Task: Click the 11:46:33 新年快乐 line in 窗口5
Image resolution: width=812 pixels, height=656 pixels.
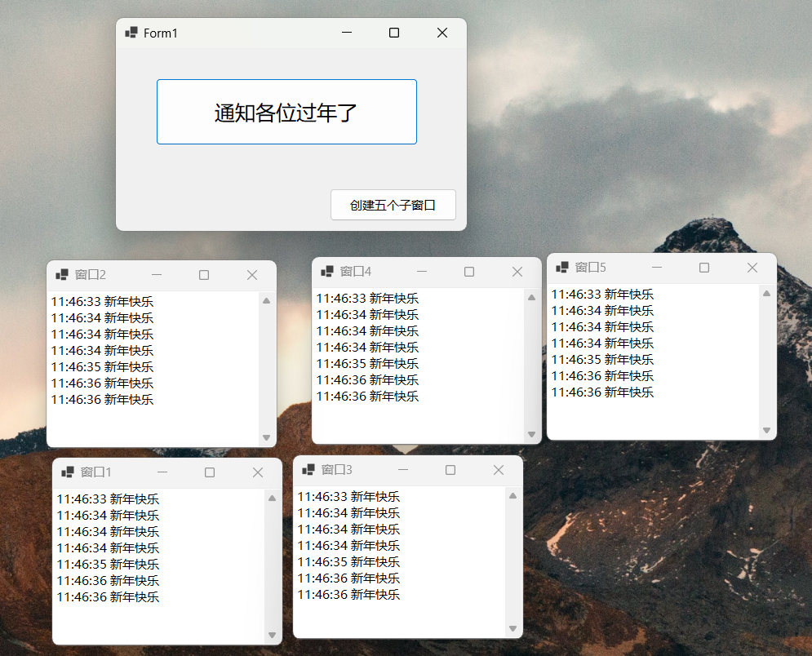Action: pos(603,294)
